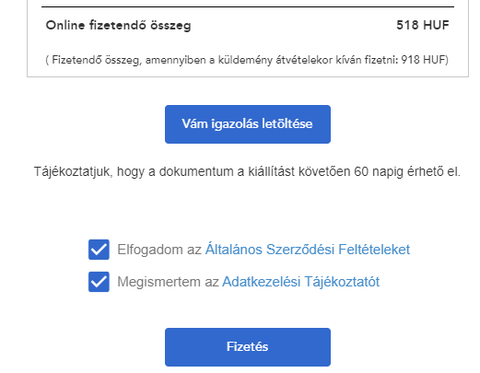Click the word 'Tájékoztatjuk' in the notice
This screenshot has width=480, height=373.
click(x=73, y=172)
